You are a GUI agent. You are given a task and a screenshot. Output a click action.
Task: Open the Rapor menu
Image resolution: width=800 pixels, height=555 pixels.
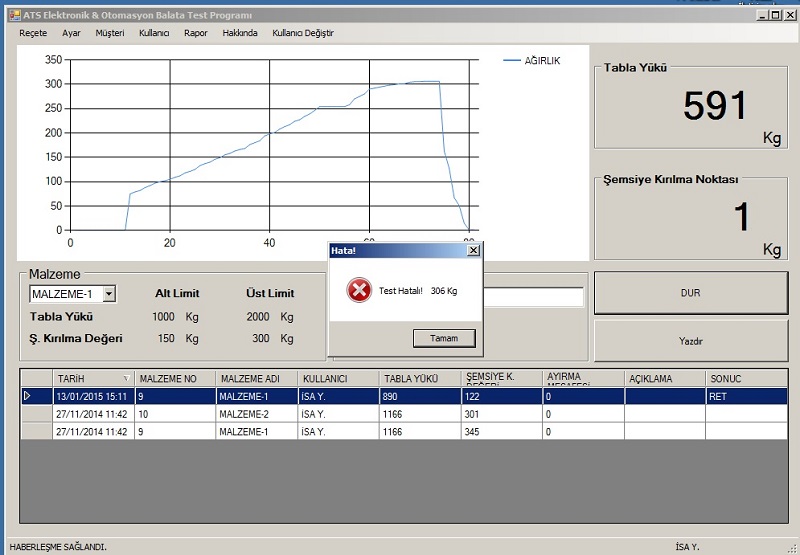(195, 33)
